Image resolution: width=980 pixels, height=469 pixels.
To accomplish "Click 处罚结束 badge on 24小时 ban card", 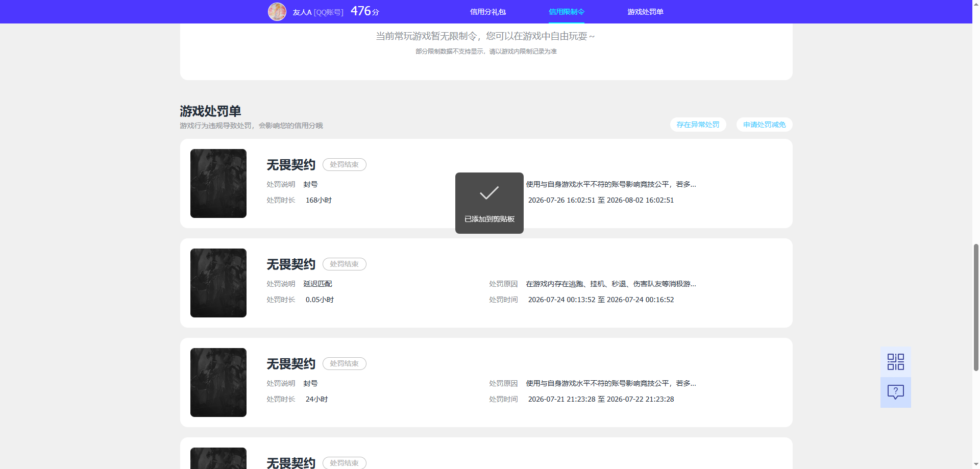I will [344, 363].
